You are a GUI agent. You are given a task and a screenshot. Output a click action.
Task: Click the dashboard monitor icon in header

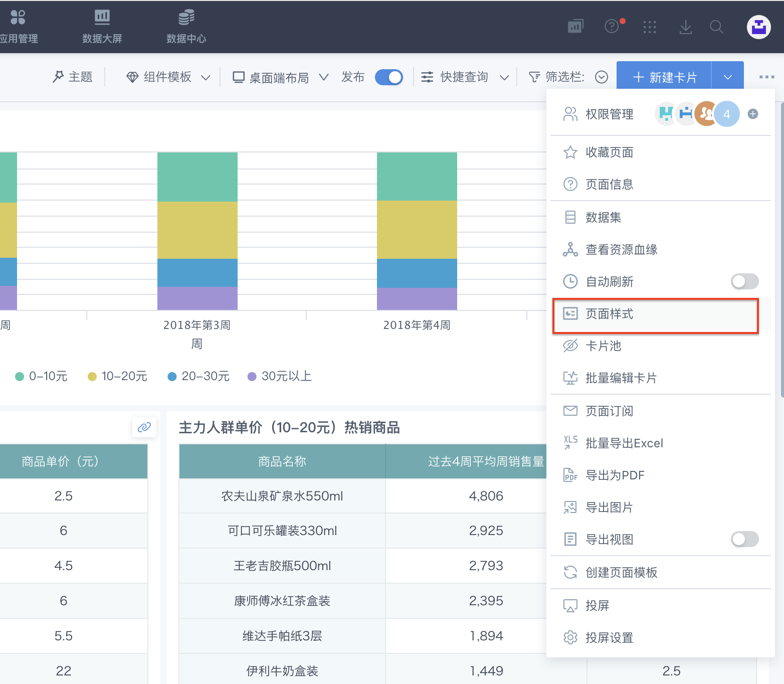575,27
